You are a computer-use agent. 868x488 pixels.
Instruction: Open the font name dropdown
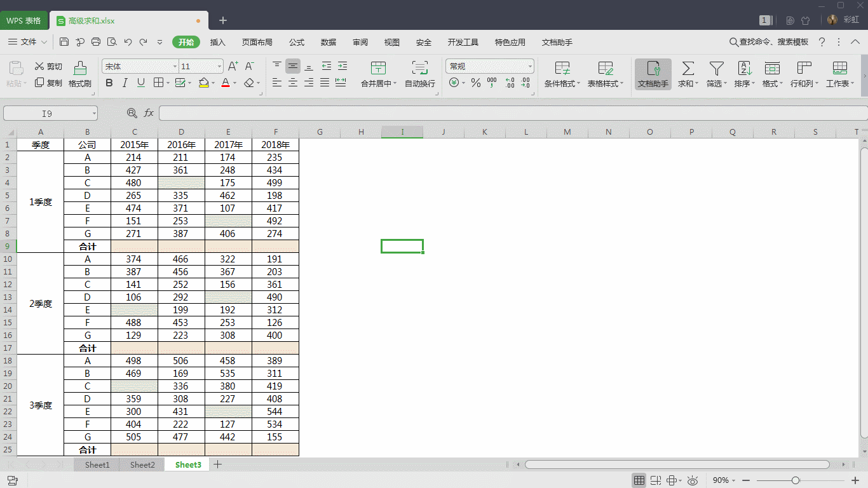point(176,66)
